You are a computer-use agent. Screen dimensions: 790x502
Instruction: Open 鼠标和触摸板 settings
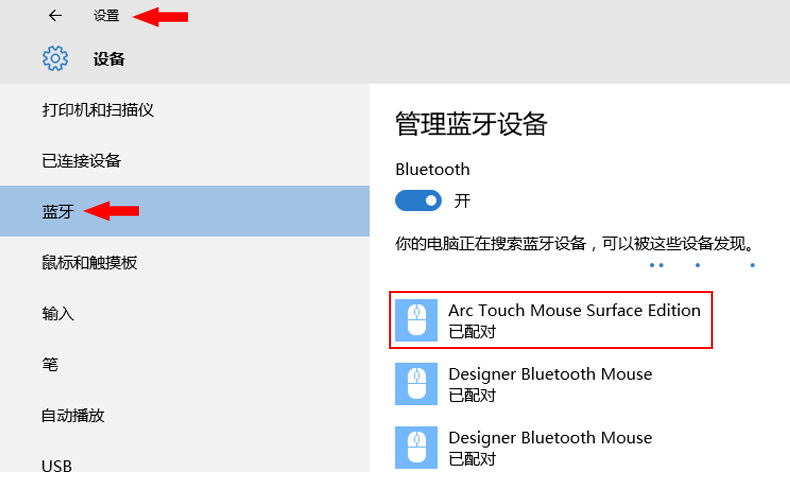click(89, 263)
